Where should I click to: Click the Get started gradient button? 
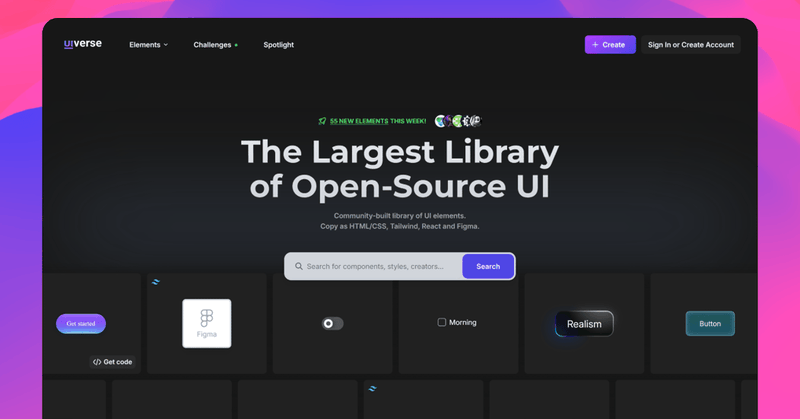(x=81, y=324)
